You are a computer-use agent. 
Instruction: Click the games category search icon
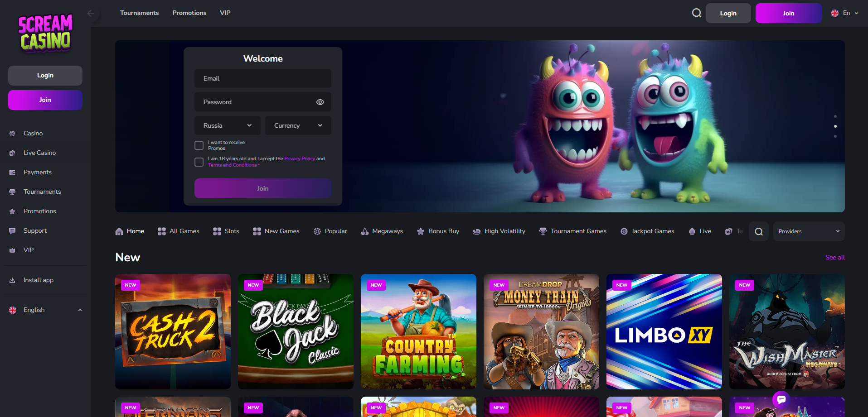(x=759, y=231)
